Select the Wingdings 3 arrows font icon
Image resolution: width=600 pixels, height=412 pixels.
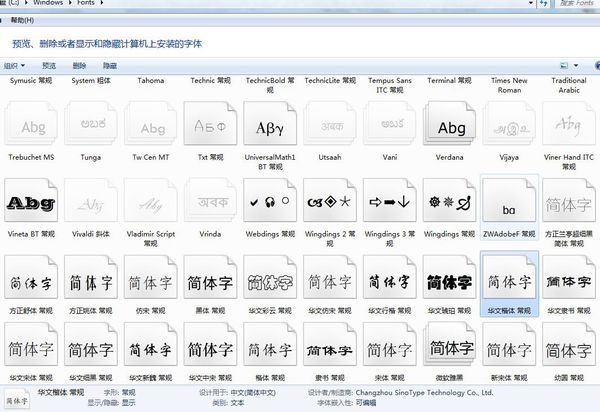[390, 200]
